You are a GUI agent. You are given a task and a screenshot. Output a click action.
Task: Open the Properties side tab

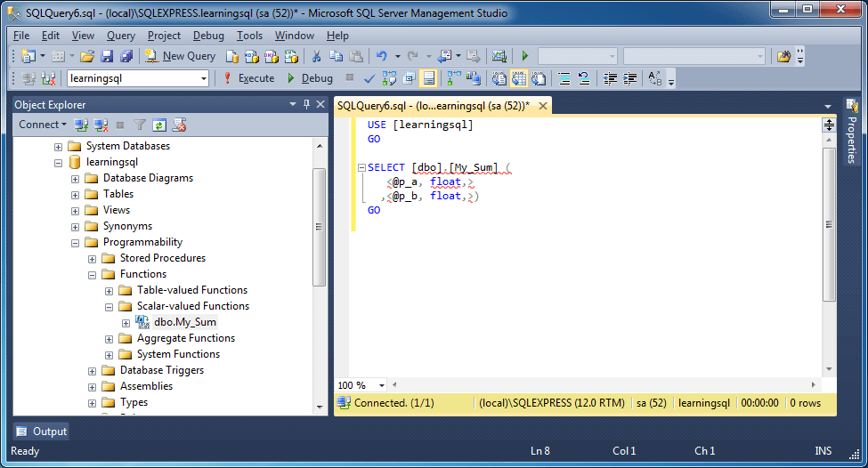tap(851, 131)
